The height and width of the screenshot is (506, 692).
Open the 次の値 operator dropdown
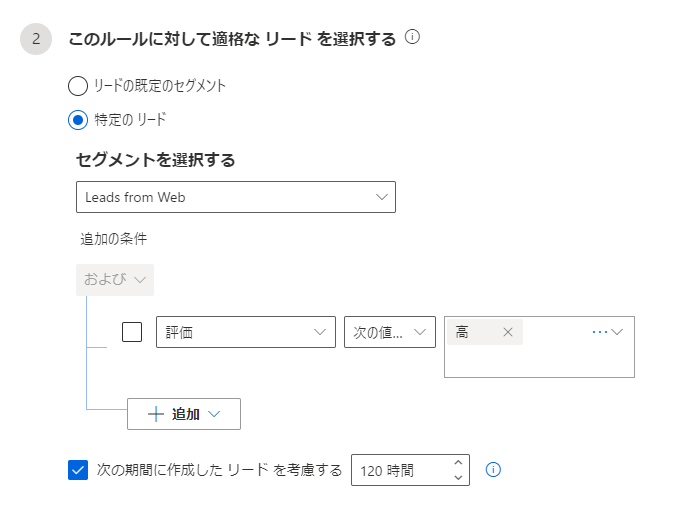click(x=389, y=332)
